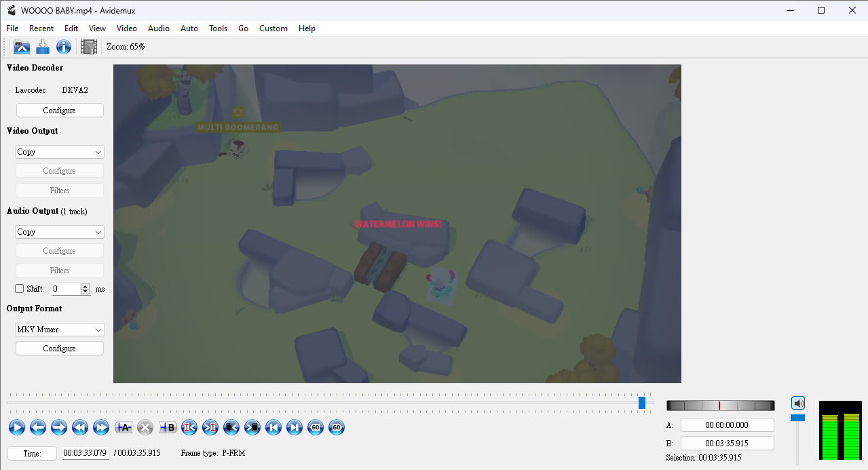This screenshot has height=470, width=868.
Task: Play the video with the play button
Action: [x=17, y=427]
